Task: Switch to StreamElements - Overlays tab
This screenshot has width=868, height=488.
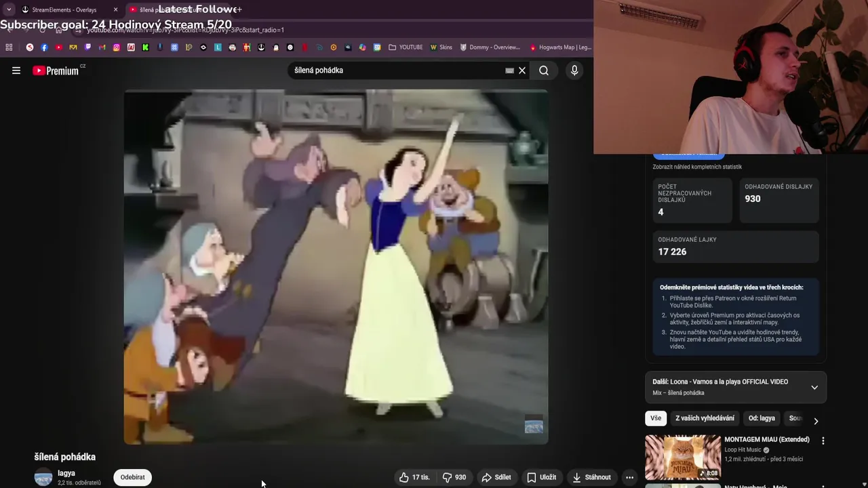Action: [64, 9]
